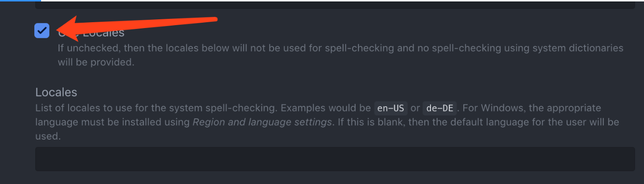Click the Use Locales label text
644x184 pixels.
91,32
